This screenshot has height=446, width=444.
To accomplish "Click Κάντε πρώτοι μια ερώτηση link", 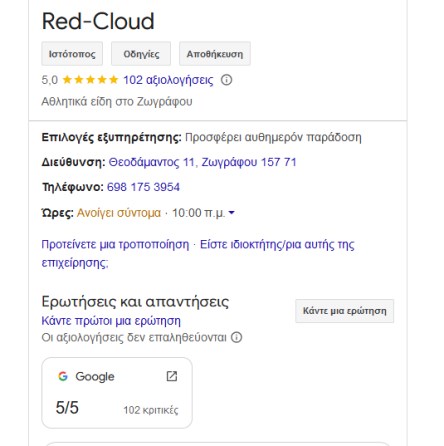I will (111, 321).
